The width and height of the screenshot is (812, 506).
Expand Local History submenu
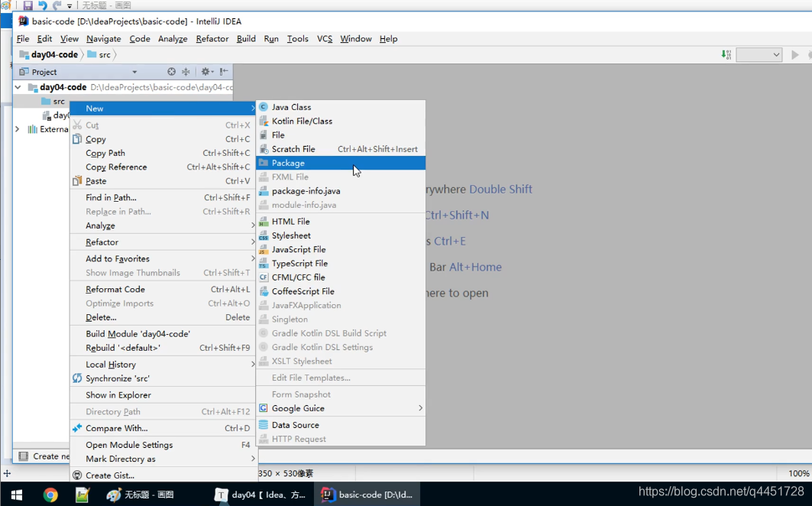(x=163, y=365)
